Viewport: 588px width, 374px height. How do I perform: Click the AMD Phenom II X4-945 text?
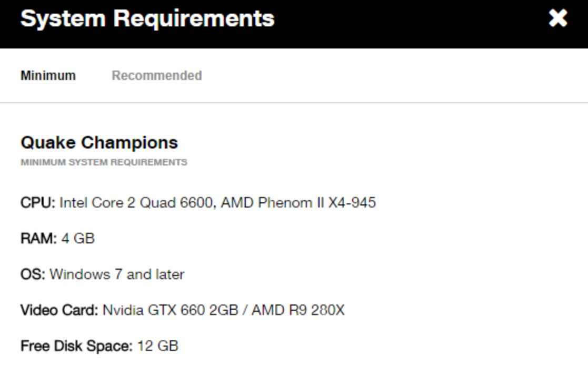click(298, 203)
